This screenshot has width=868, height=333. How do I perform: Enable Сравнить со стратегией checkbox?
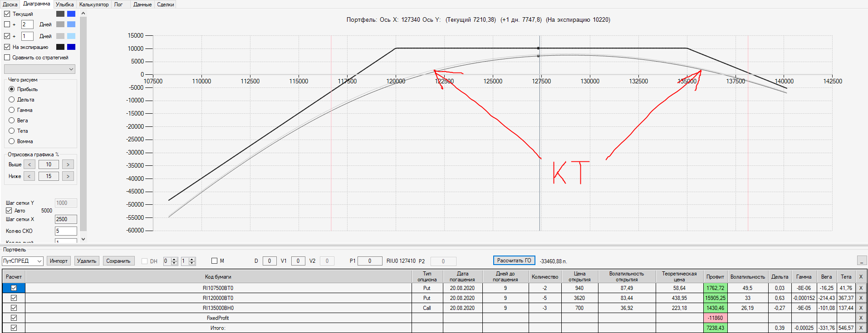7,58
